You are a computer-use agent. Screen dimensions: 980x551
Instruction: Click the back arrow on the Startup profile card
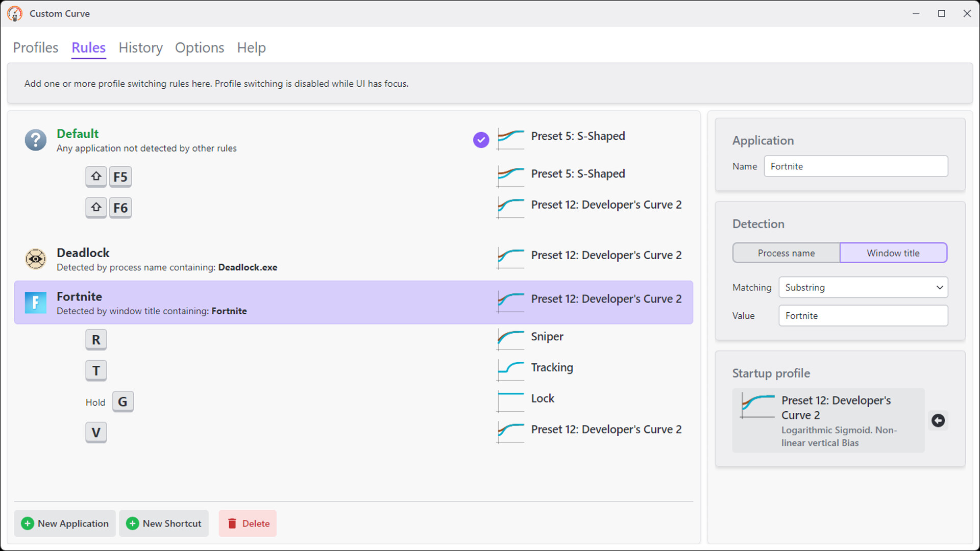(x=939, y=420)
